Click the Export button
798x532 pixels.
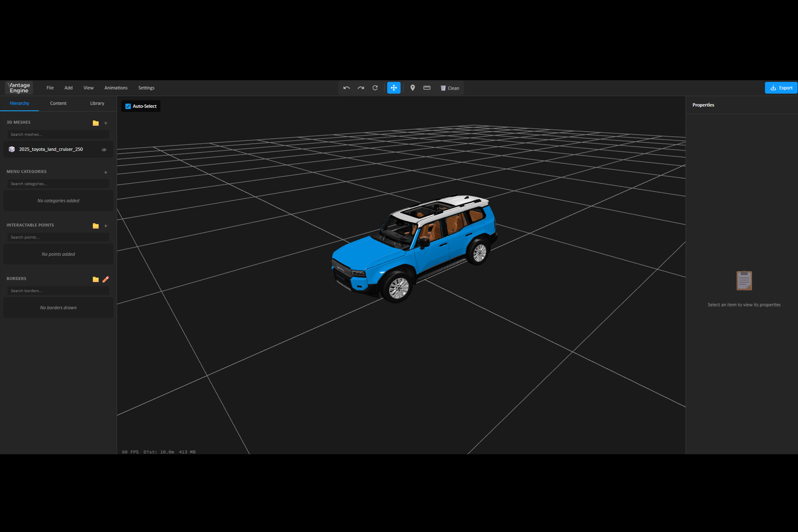click(x=781, y=88)
